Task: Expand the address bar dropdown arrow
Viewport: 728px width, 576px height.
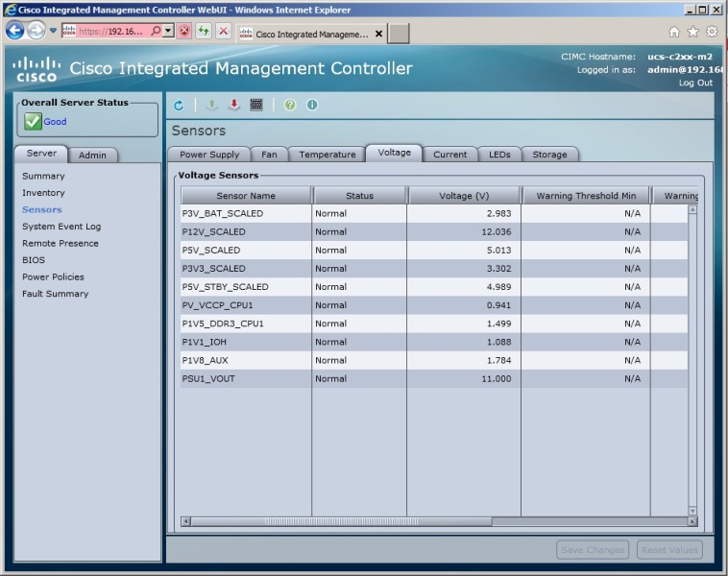Action: point(169,31)
